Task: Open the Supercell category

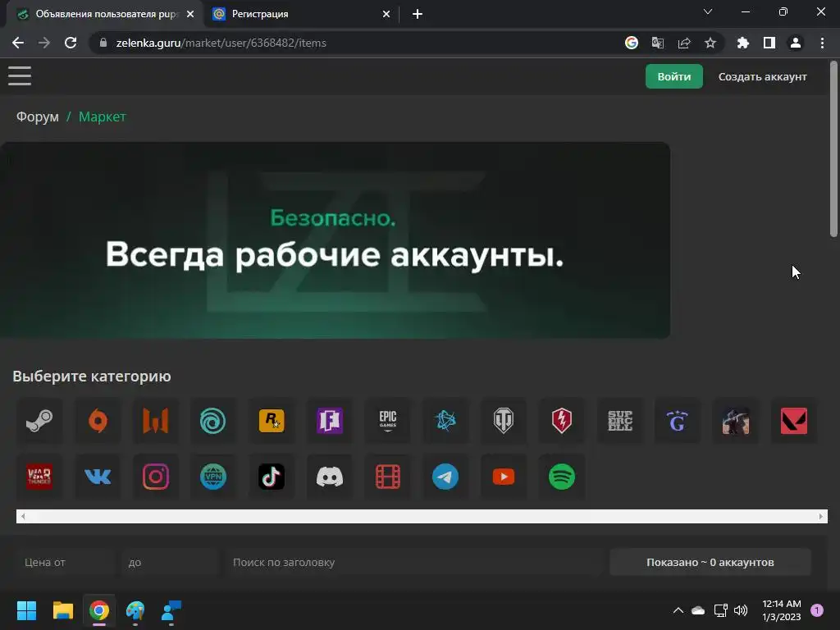Action: tap(620, 421)
